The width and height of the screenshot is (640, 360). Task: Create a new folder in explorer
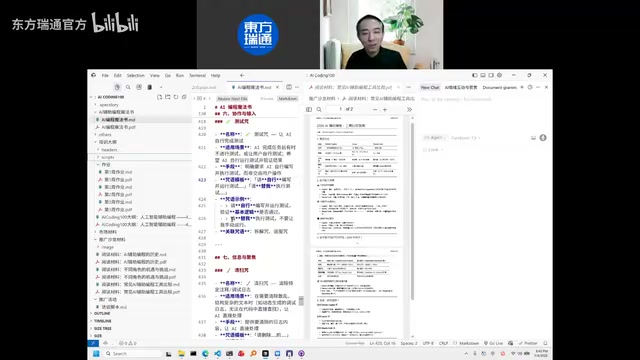pyautogui.click(x=168, y=97)
